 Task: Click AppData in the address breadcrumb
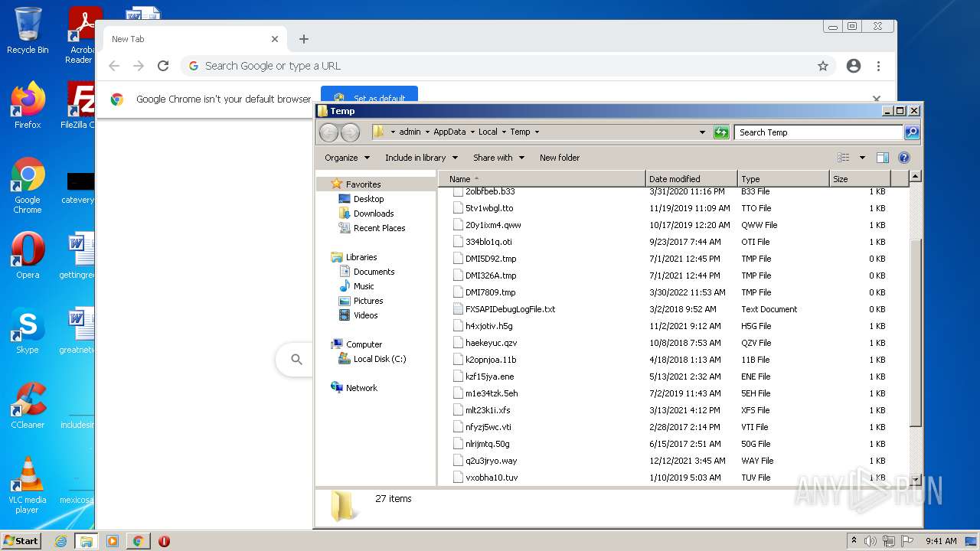tap(449, 132)
